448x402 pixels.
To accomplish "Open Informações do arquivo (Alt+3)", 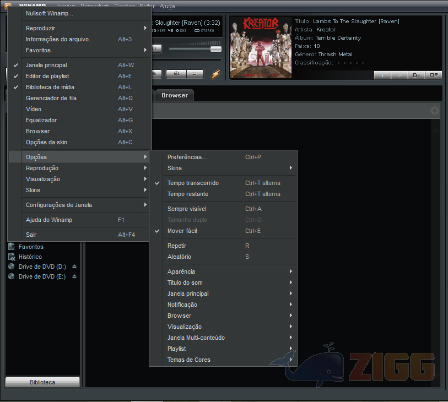I will coord(79,39).
